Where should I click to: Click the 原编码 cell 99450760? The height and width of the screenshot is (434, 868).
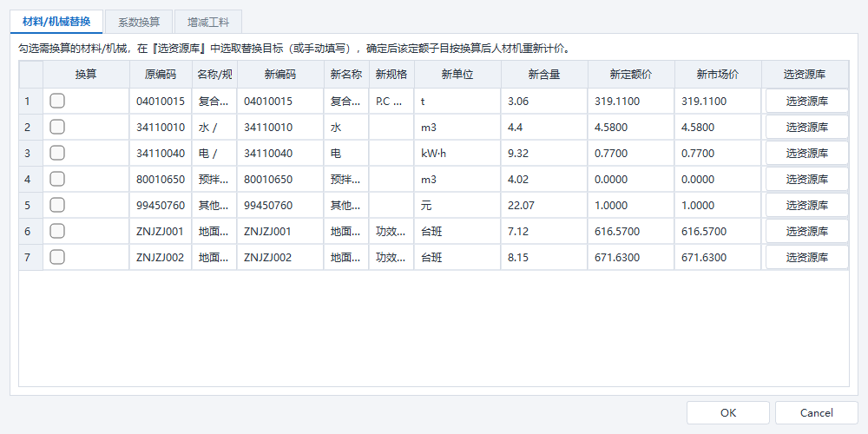pyautogui.click(x=161, y=206)
